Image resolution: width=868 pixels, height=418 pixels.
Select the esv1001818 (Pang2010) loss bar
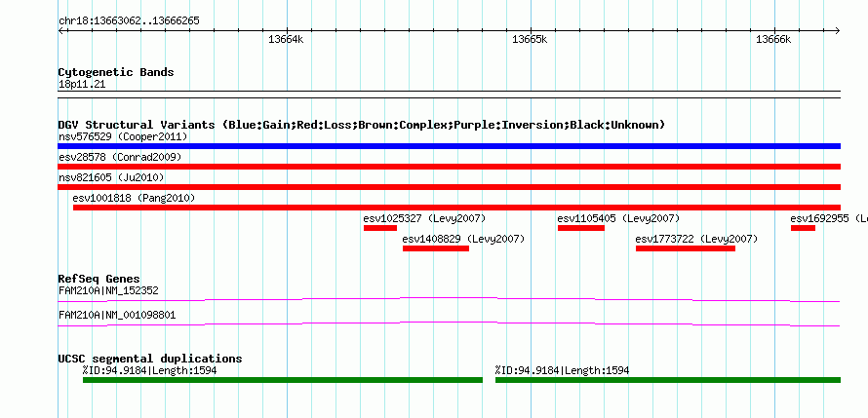(456, 208)
